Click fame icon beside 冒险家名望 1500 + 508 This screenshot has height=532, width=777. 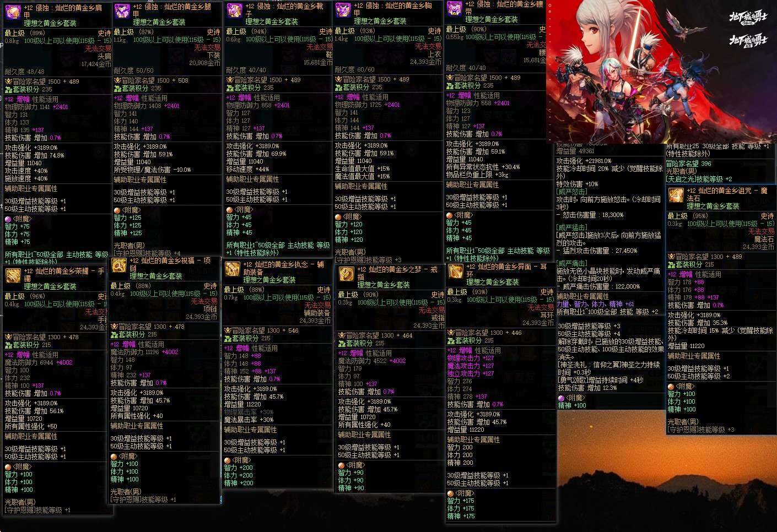pyautogui.click(x=117, y=80)
